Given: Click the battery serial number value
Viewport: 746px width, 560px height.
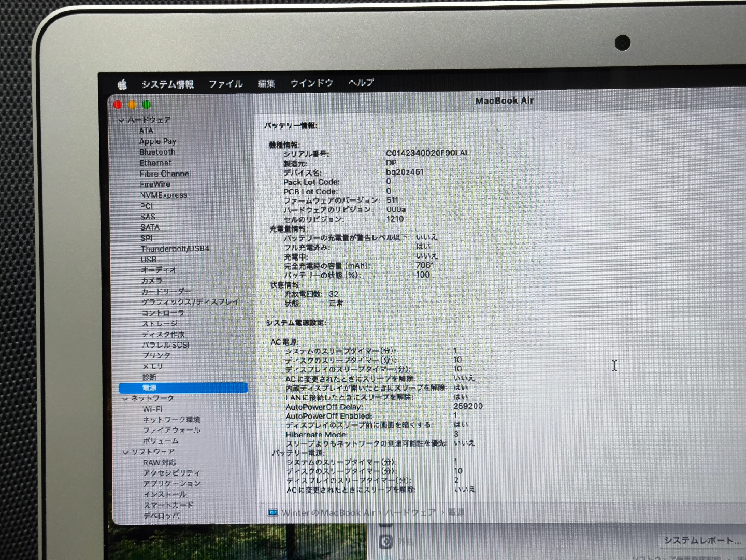Looking at the screenshot, I should pos(427,153).
